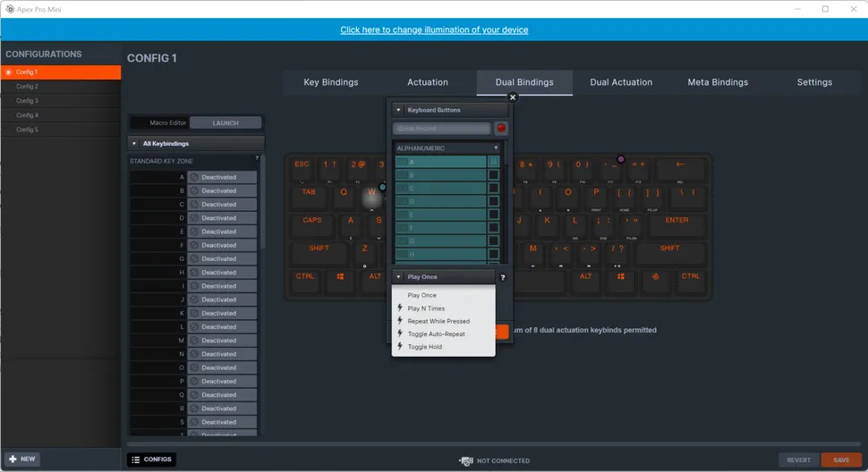Start Quick Record with the red record button
This screenshot has height=472, width=868.
(501, 128)
